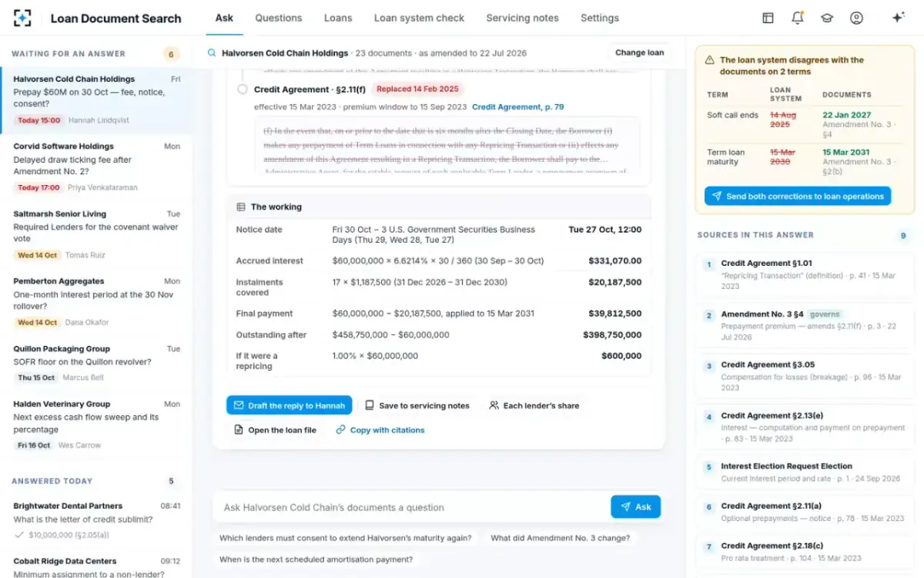
Task: Open source 4 Credit Agreement §2.13(e)
Action: pos(805,427)
